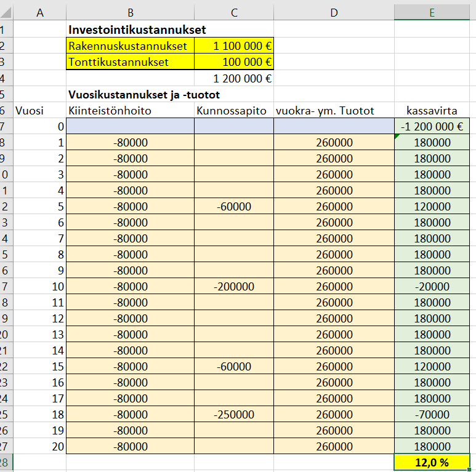The height and width of the screenshot is (472, 476).
Task: Click the '-60000' Kunnossapito cell for year 15
Action: tap(234, 366)
